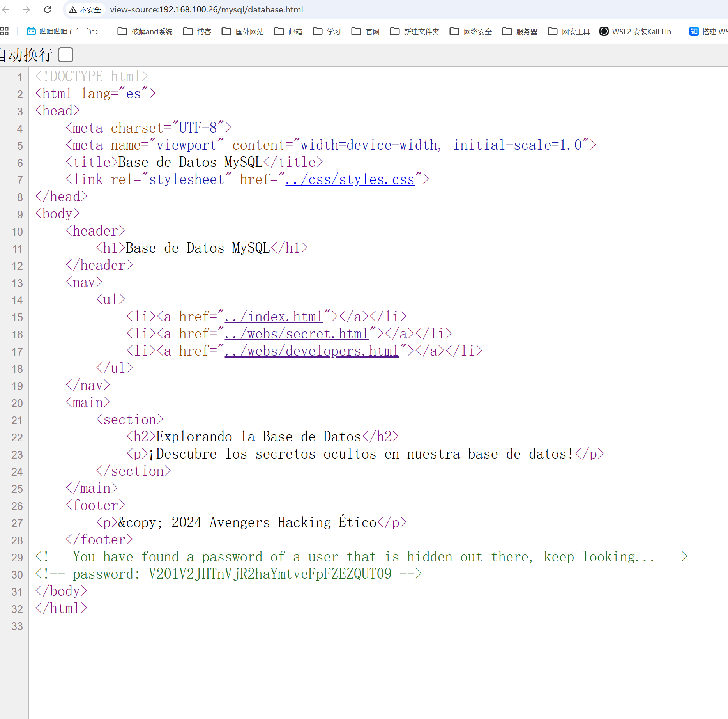This screenshot has width=728, height=719.
Task: Follow the ../webs/secret.html link
Action: 297,334
